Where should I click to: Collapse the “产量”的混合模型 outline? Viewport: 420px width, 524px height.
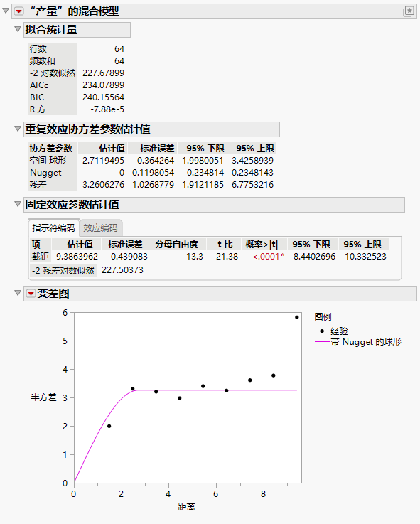[6, 11]
